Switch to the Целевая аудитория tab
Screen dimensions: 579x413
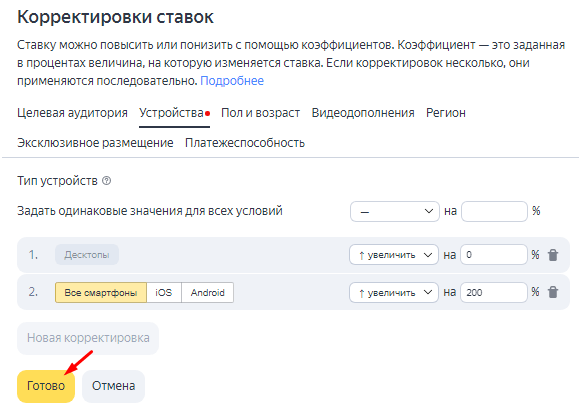pos(72,113)
